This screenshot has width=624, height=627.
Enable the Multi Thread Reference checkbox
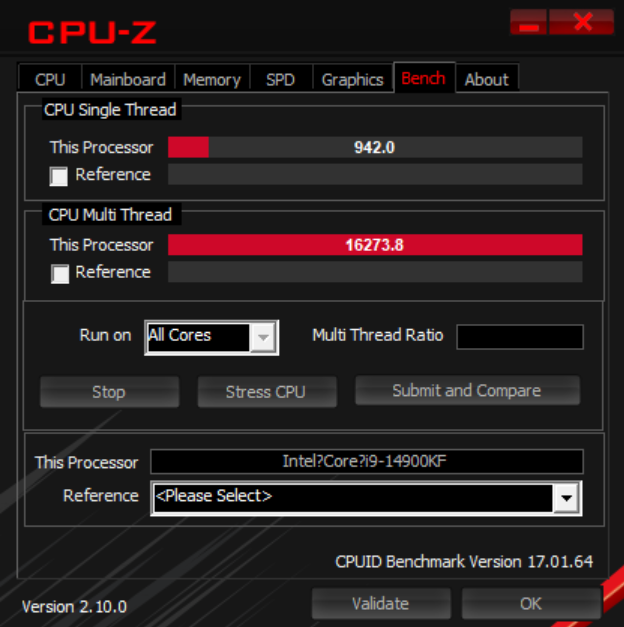point(60,274)
